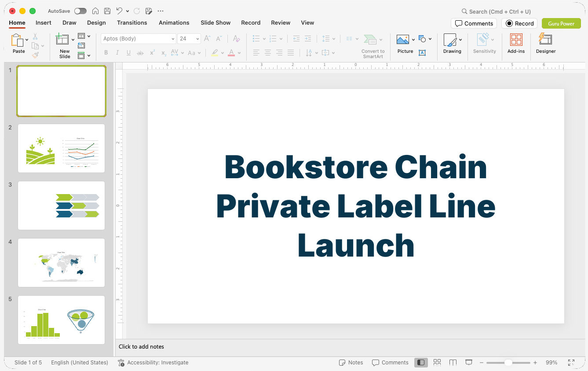Click English (United States) language indicator

[x=80, y=363]
